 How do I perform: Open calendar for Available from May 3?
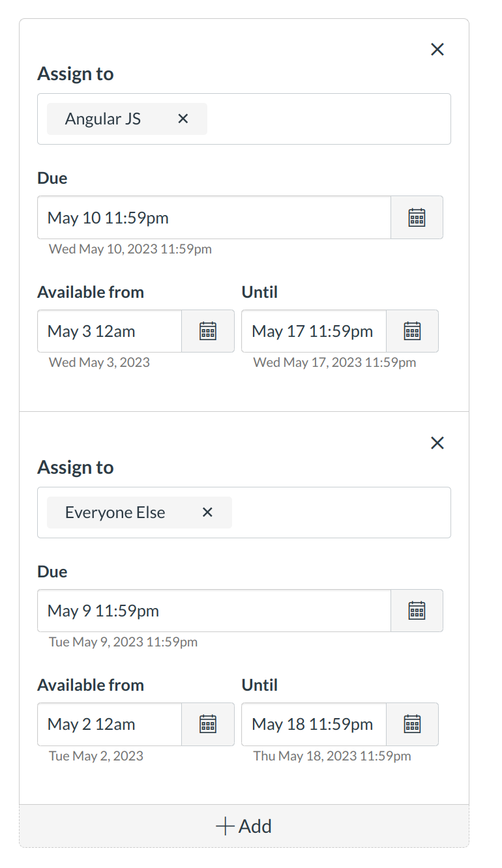[208, 331]
